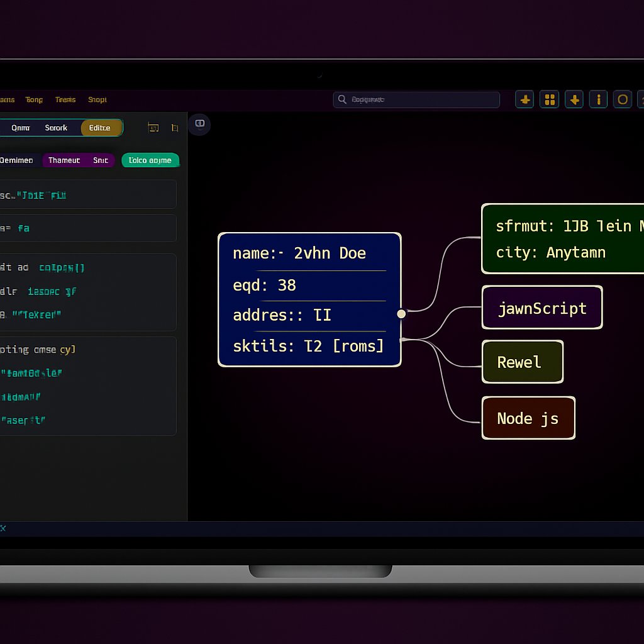Toggle the sidebar panel icon on canvas

[x=199, y=124]
